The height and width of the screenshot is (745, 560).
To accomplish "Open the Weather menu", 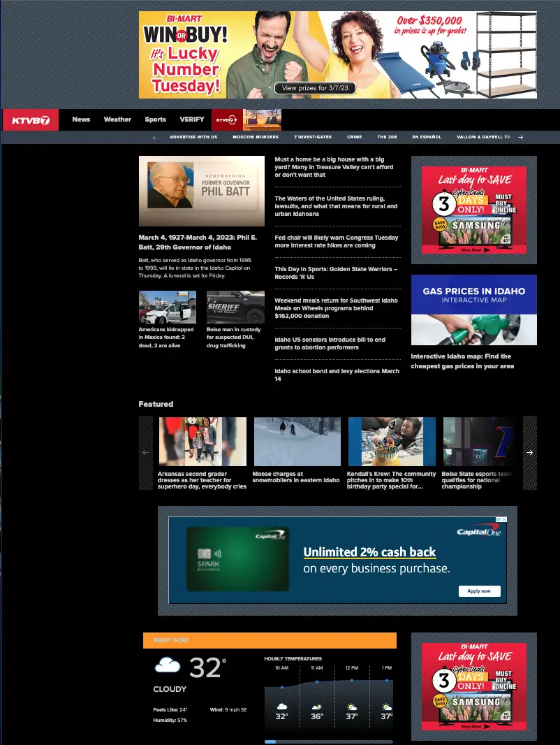I will [117, 120].
